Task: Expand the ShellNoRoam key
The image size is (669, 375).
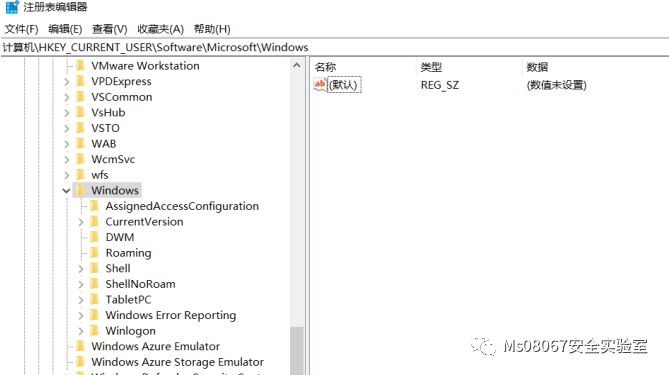Action: [81, 284]
